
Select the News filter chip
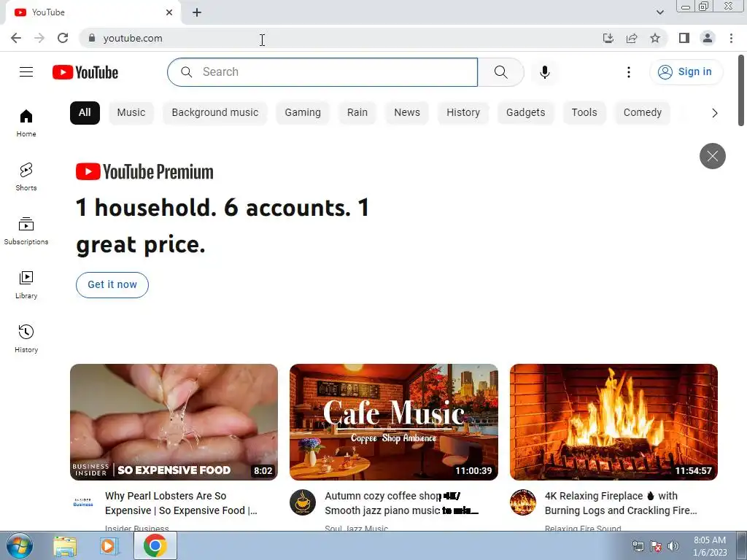[407, 113]
